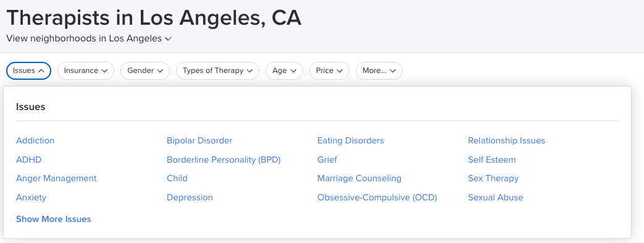Image resolution: width=644 pixels, height=243 pixels.
Task: Open the Insurance filter dropdown
Action: pyautogui.click(x=85, y=70)
